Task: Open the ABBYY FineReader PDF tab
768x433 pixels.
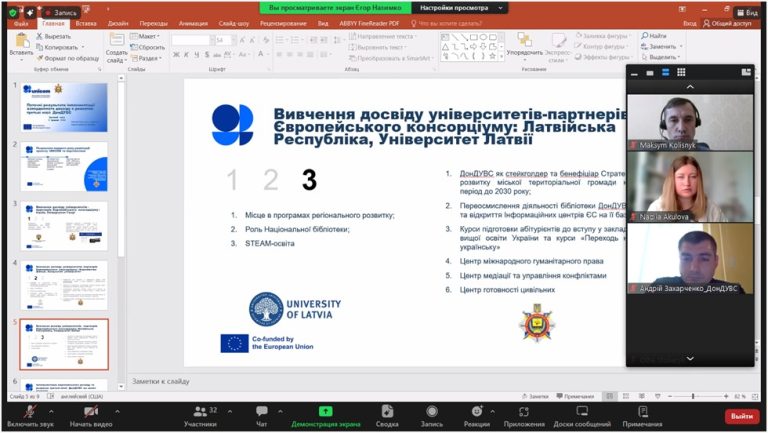Action: (369, 23)
